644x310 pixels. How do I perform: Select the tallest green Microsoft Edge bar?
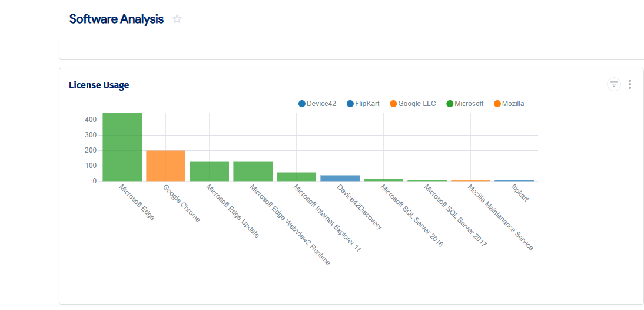[122, 147]
